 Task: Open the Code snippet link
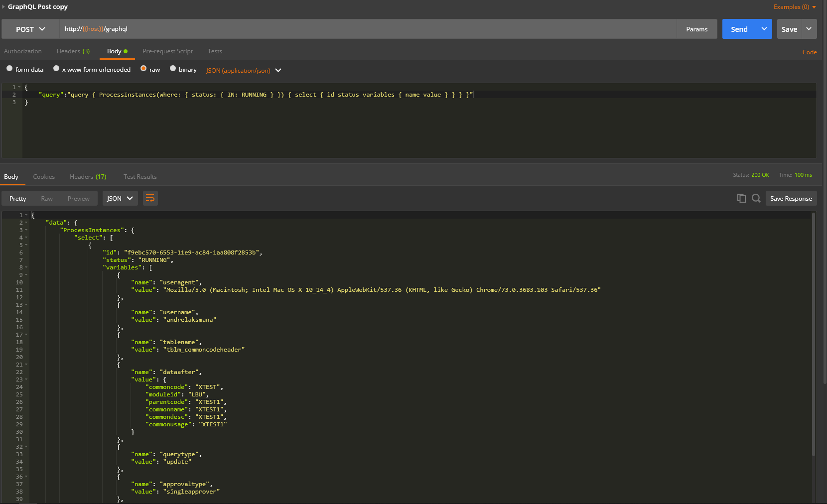(x=810, y=52)
